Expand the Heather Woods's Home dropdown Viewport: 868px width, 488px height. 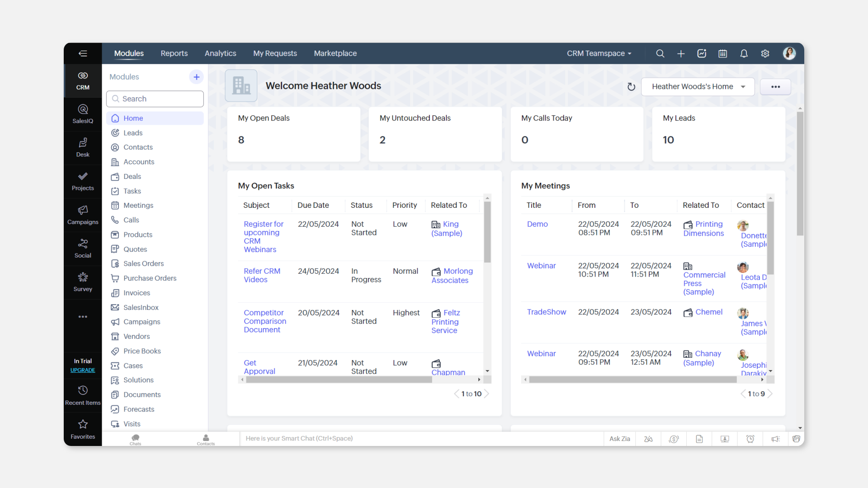[698, 87]
